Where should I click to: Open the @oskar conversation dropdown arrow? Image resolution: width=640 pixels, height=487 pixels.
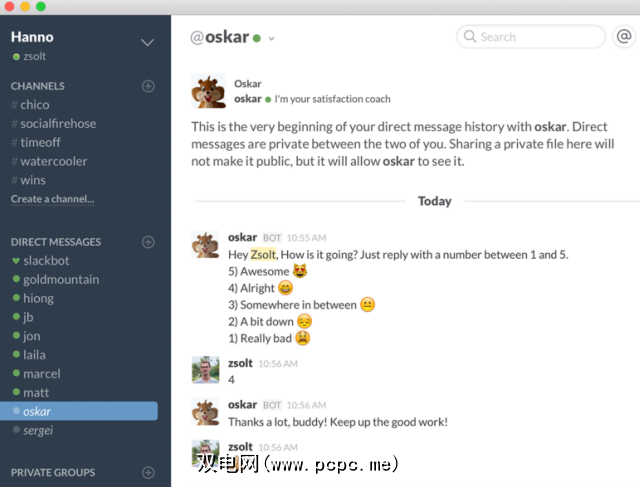[x=271, y=39]
